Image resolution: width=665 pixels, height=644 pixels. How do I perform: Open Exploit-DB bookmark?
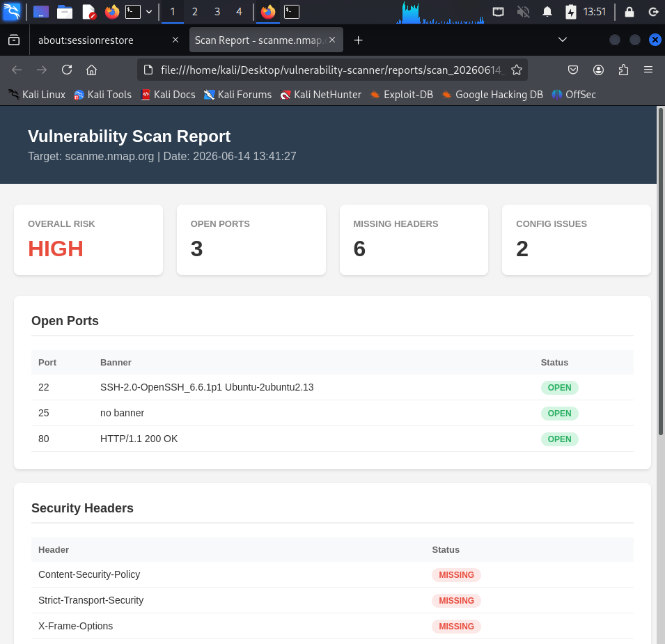[x=401, y=95]
